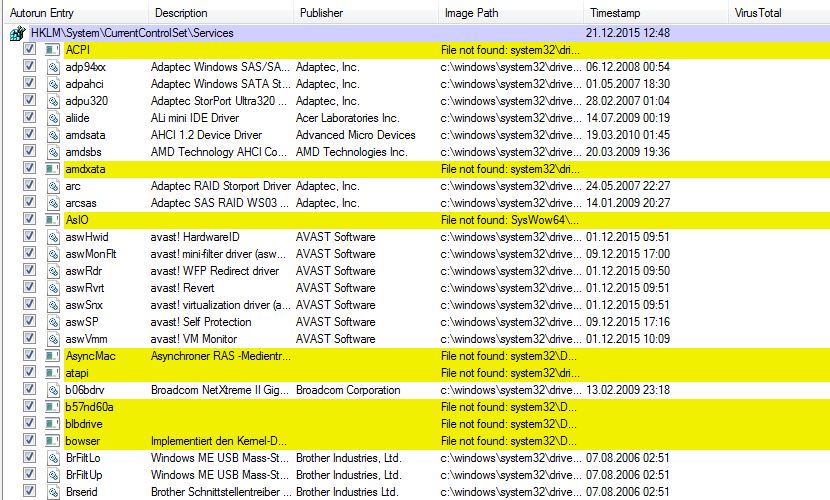Click description 'ALi mini IDE Driver'
Image resolution: width=830 pixels, height=500 pixels.
(195, 119)
